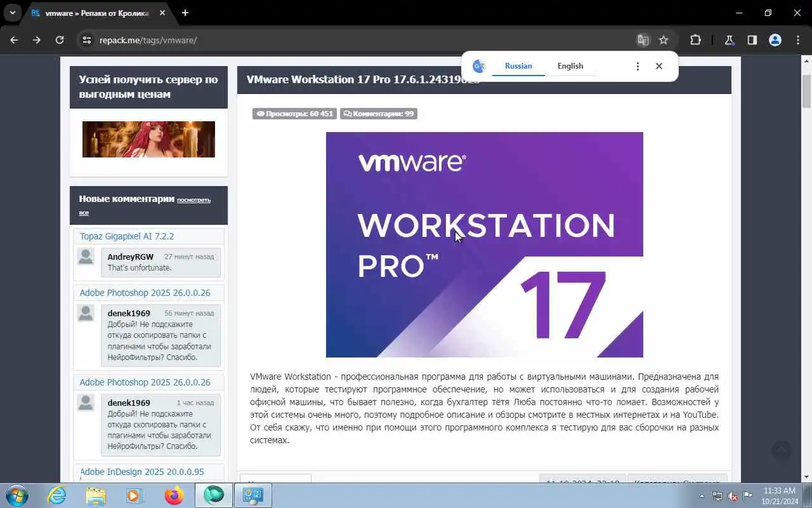This screenshot has width=812, height=508.
Task: Close the vmware tab
Action: coord(162,13)
